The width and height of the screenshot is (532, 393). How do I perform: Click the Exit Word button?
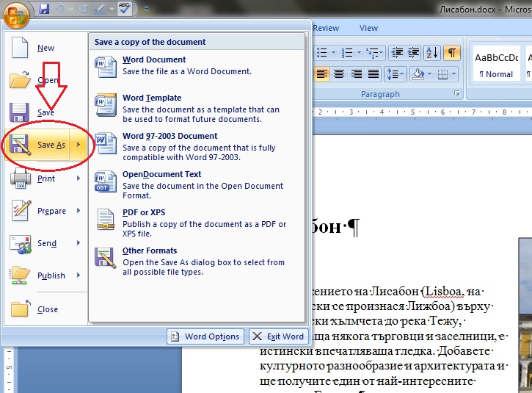[277, 336]
